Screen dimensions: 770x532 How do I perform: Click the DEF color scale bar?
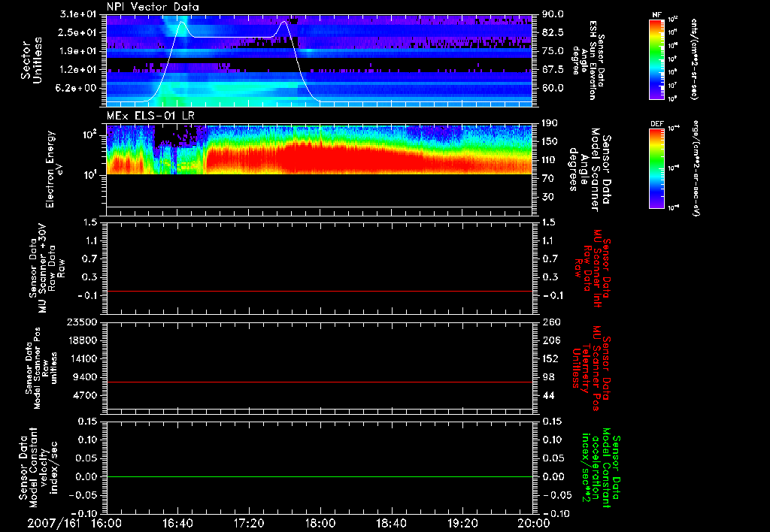656,168
